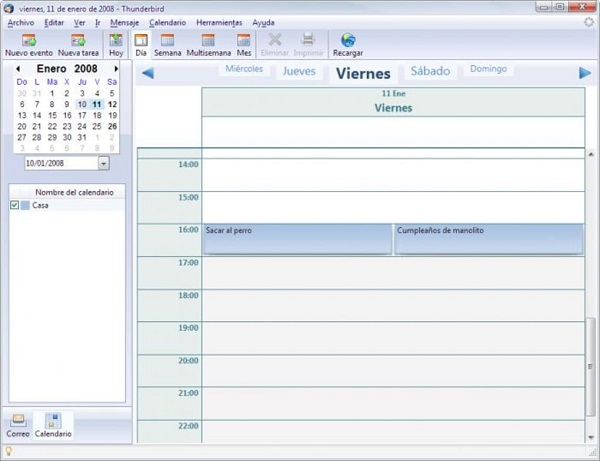Select day 26 in mini calendar
This screenshot has width=600, height=461.
(112, 127)
